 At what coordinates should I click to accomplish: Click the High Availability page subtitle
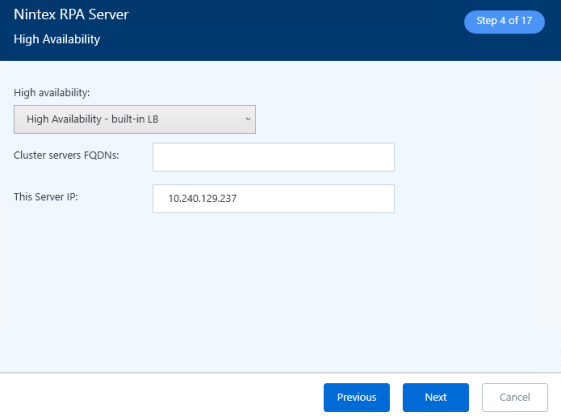[57, 39]
